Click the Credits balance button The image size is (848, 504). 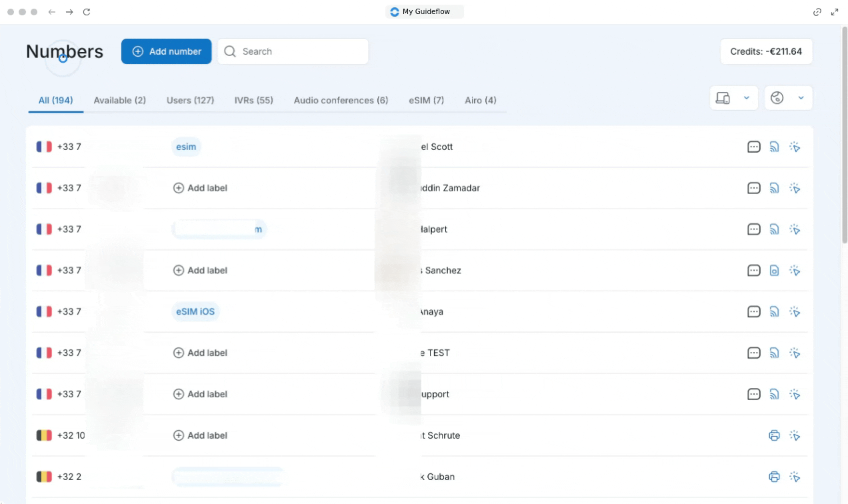pyautogui.click(x=766, y=51)
